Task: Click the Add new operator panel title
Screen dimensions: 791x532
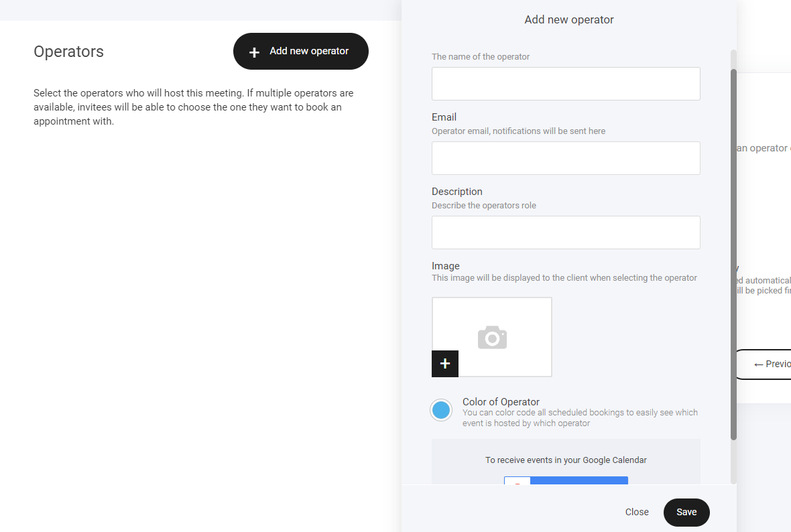Action: [569, 19]
